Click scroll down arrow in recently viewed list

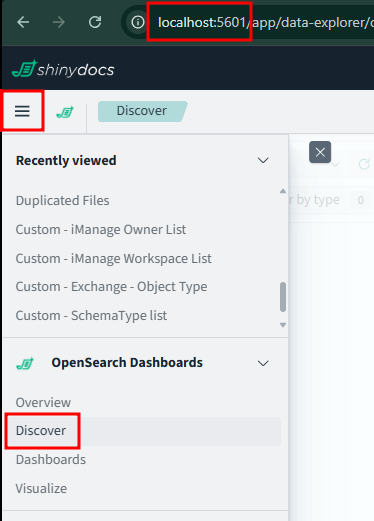tap(283, 325)
